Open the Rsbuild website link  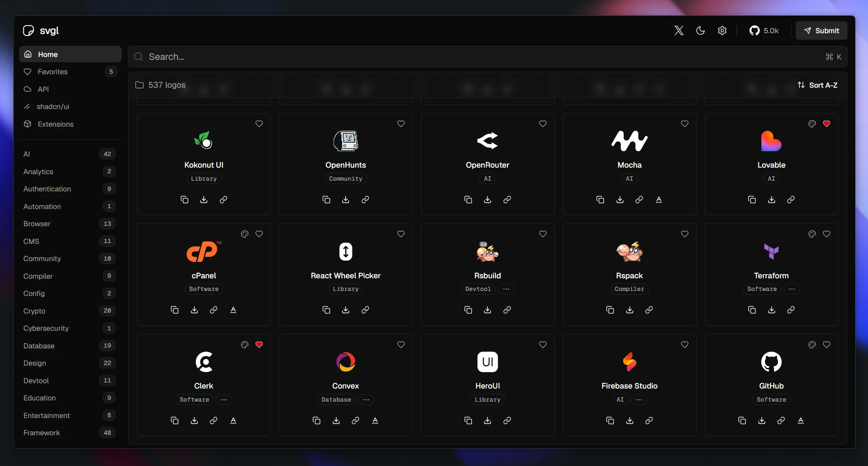coord(507,310)
